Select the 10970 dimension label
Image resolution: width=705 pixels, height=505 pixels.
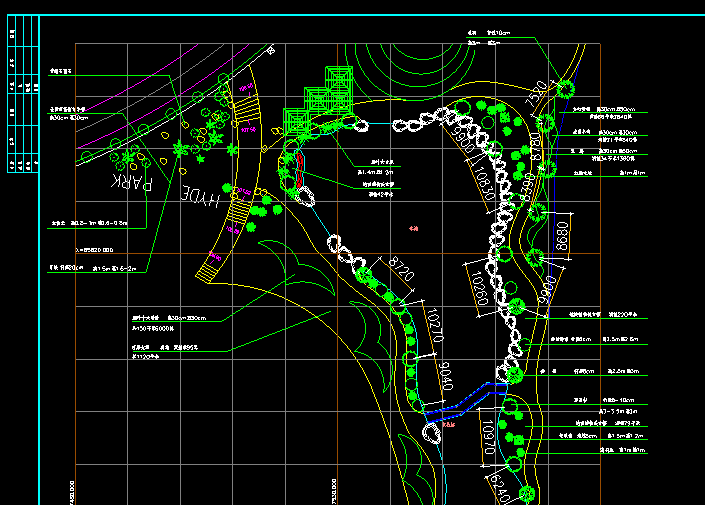(488, 437)
